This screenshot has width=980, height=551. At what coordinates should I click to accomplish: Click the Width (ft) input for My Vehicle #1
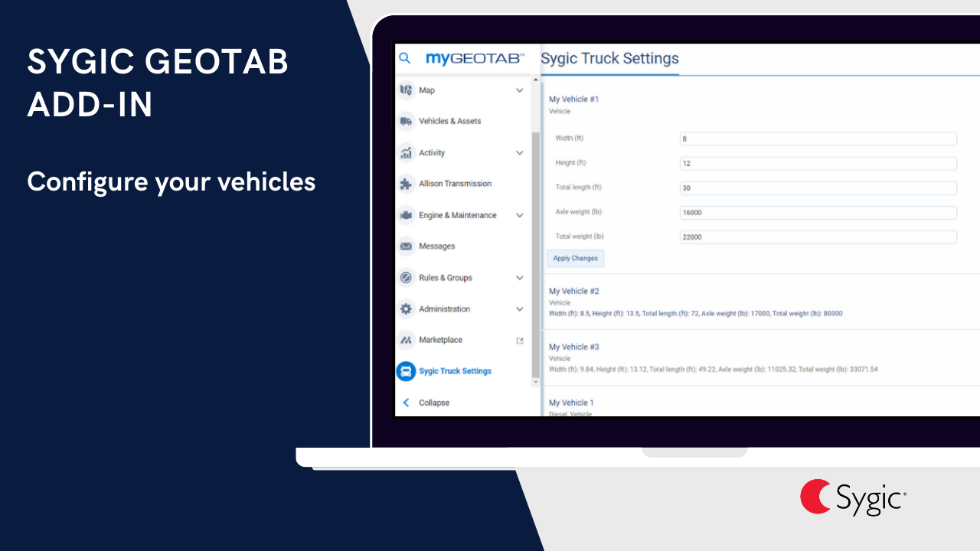click(818, 139)
